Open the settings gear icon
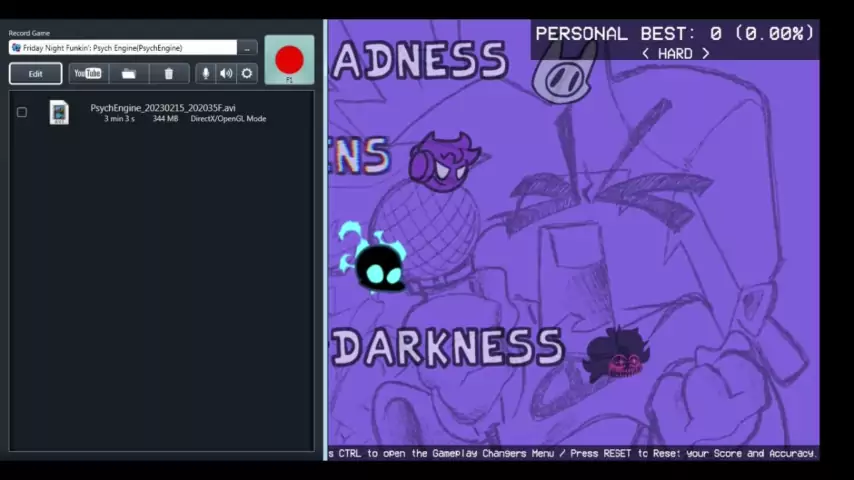Screen dimensions: 854x480 [x=247, y=73]
